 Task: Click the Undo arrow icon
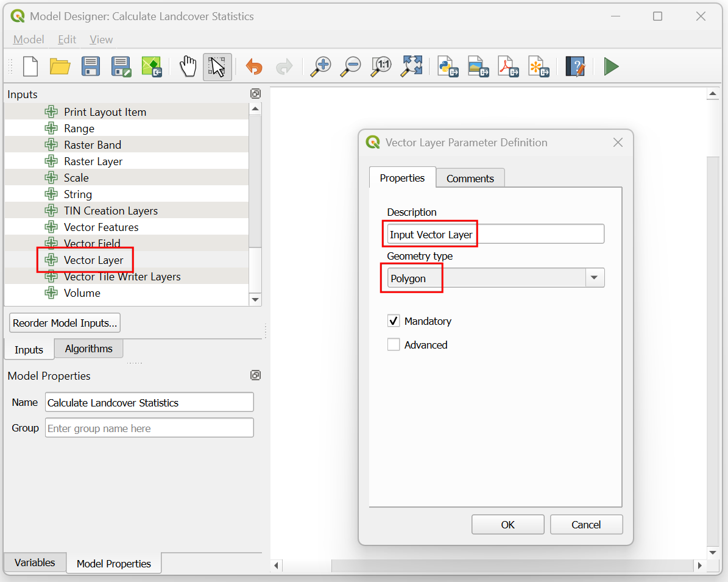(254, 66)
